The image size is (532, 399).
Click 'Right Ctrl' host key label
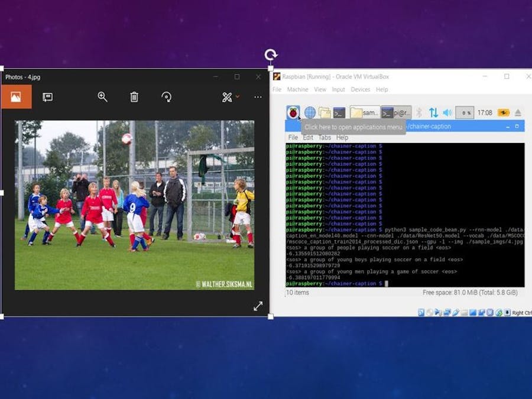click(522, 313)
